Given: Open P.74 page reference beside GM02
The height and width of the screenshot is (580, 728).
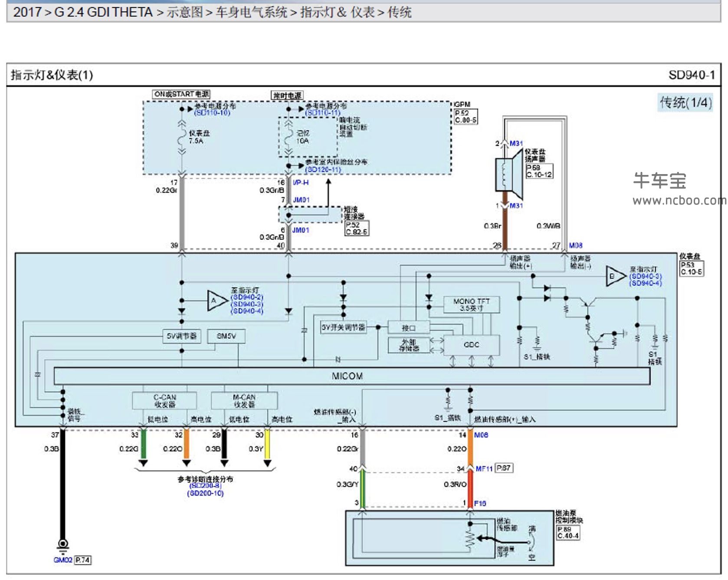Looking at the screenshot, I should pos(82,560).
